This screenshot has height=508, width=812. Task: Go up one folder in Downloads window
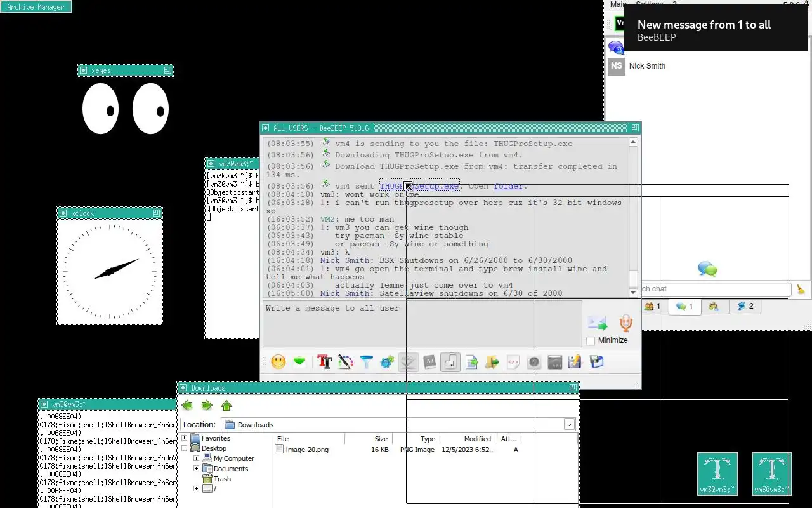coord(226,406)
